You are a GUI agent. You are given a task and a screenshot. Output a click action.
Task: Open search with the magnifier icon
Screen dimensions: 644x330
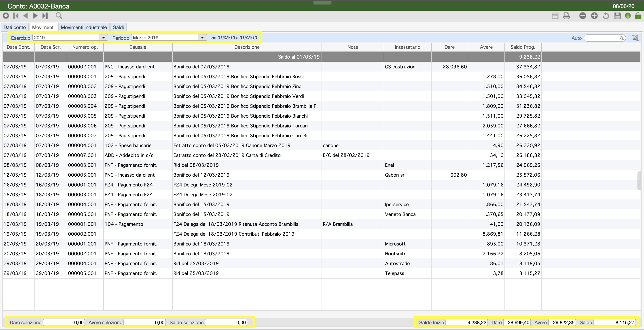click(x=59, y=16)
